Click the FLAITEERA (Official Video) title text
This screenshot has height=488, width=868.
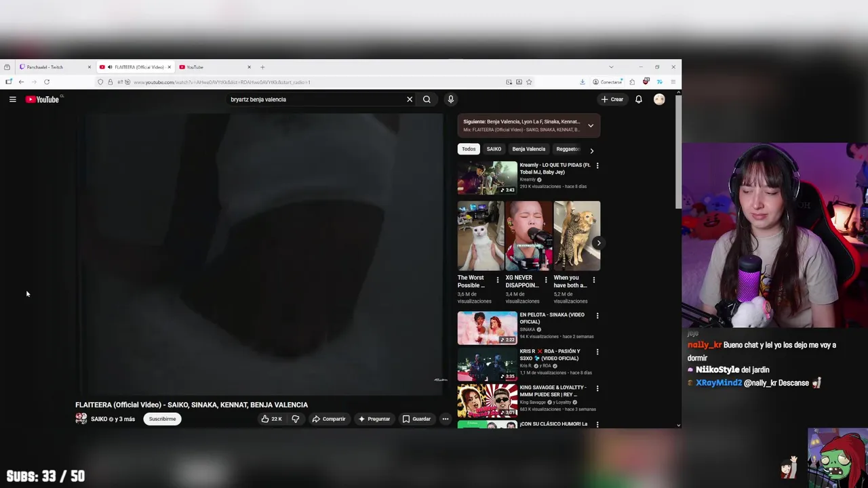coord(191,405)
